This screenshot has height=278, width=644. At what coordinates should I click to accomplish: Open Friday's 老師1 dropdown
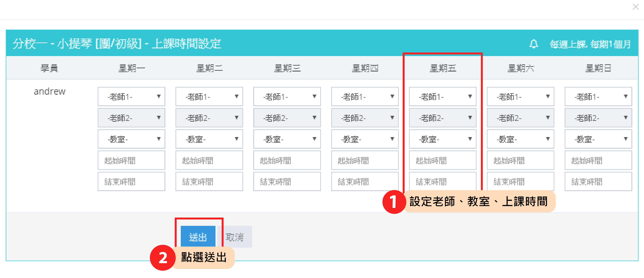442,96
